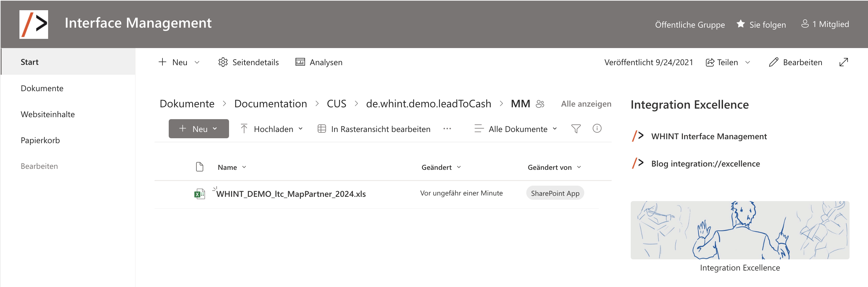Image resolution: width=868 pixels, height=287 pixels.
Task: Expand the Hochladen dropdown
Action: (301, 129)
